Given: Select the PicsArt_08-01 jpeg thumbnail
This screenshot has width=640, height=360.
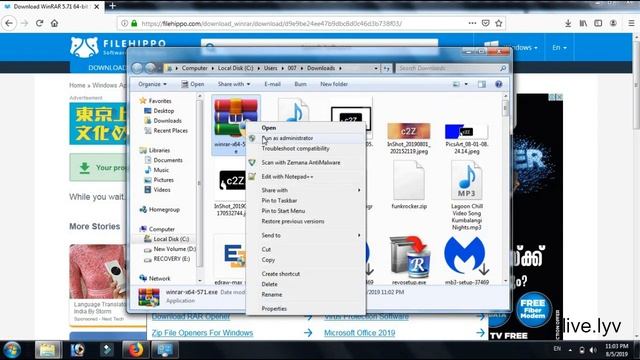Looking at the screenshot, I should [x=467, y=138].
